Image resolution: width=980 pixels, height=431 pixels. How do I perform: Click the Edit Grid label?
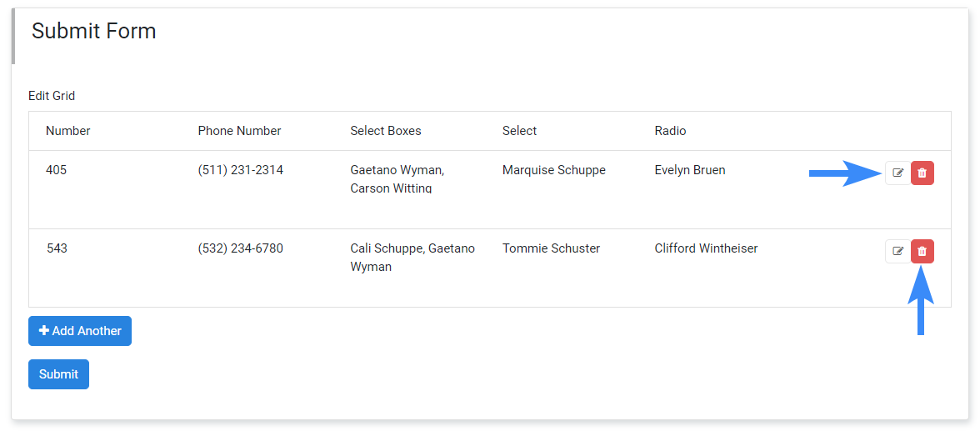52,96
